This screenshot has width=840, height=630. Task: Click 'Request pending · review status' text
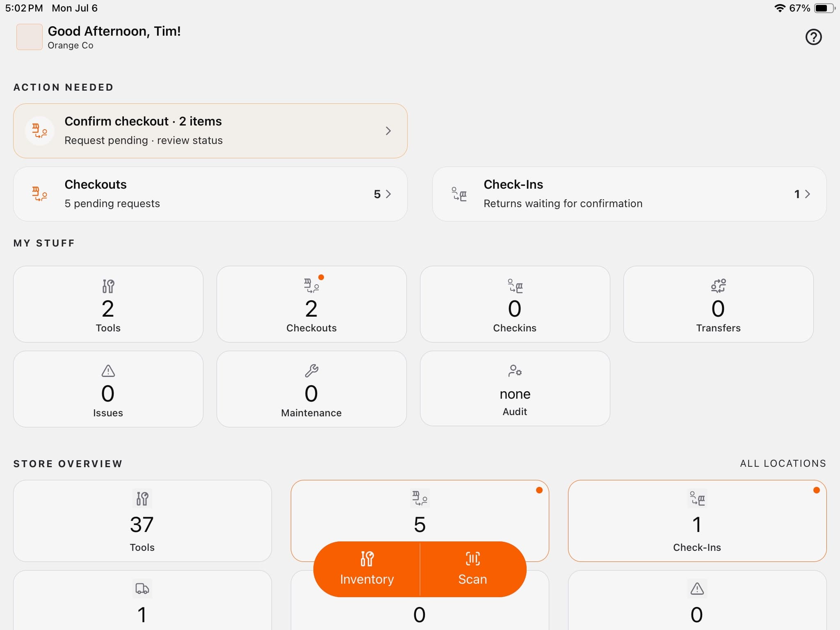click(144, 140)
